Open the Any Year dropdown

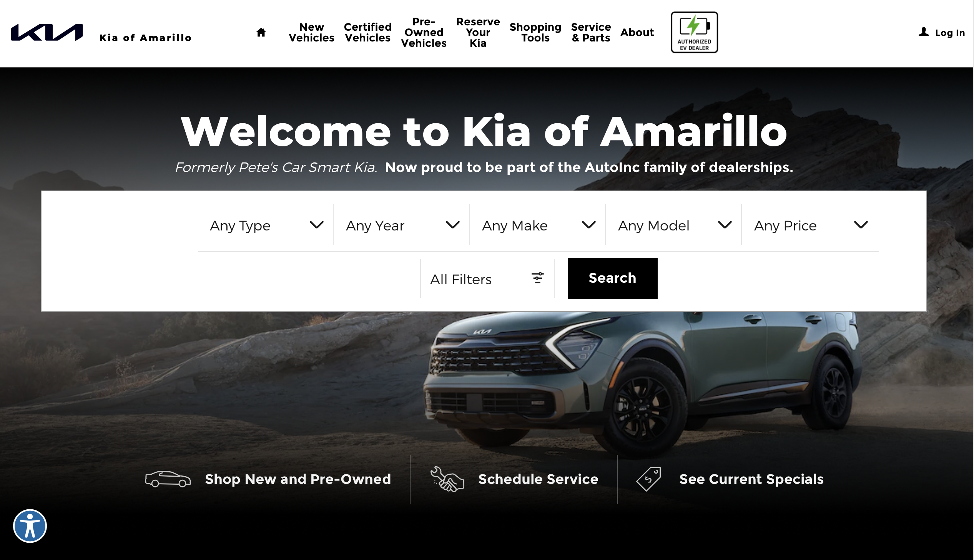(401, 225)
